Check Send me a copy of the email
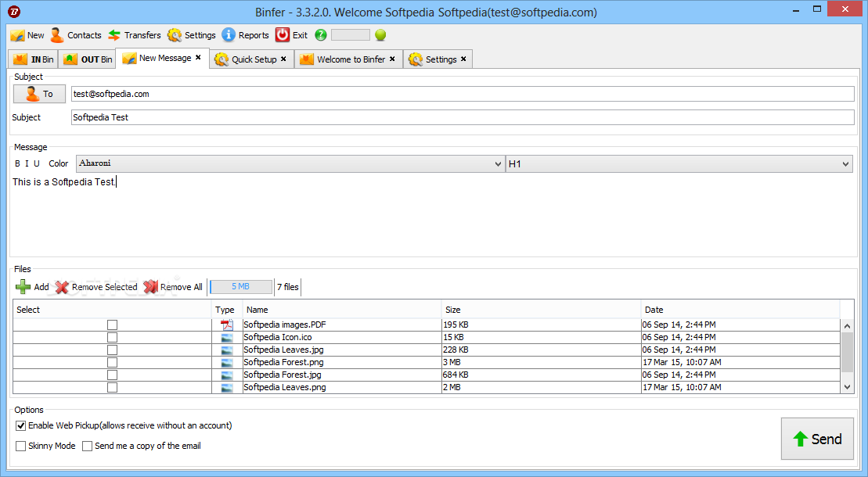The width and height of the screenshot is (868, 477). click(x=87, y=446)
